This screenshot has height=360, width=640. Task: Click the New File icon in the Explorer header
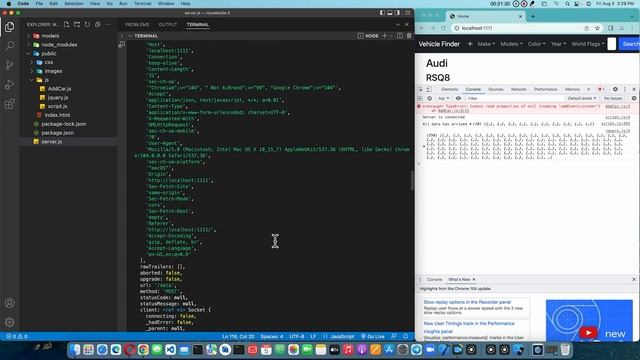click(67, 24)
